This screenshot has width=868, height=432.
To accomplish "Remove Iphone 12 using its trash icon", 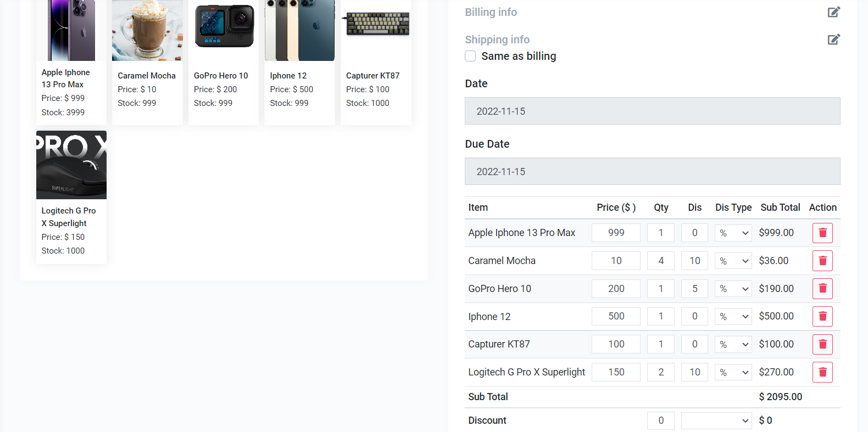I will (x=822, y=316).
